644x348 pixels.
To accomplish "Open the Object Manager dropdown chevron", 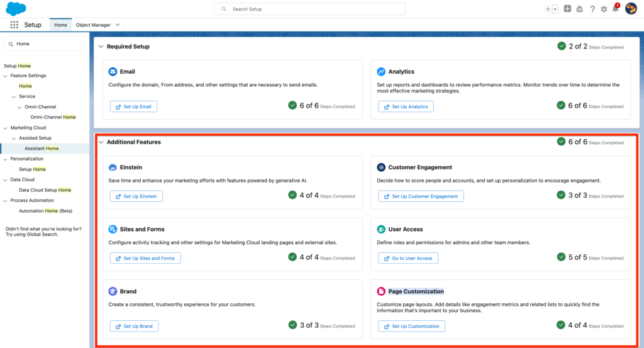I will point(118,25).
